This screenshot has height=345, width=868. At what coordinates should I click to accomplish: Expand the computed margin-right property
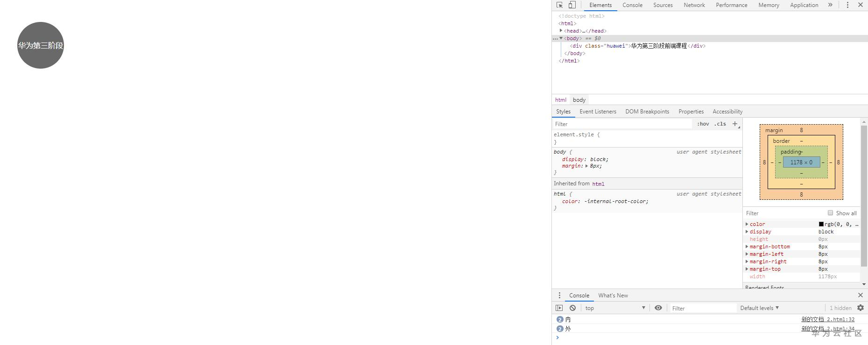(747, 261)
